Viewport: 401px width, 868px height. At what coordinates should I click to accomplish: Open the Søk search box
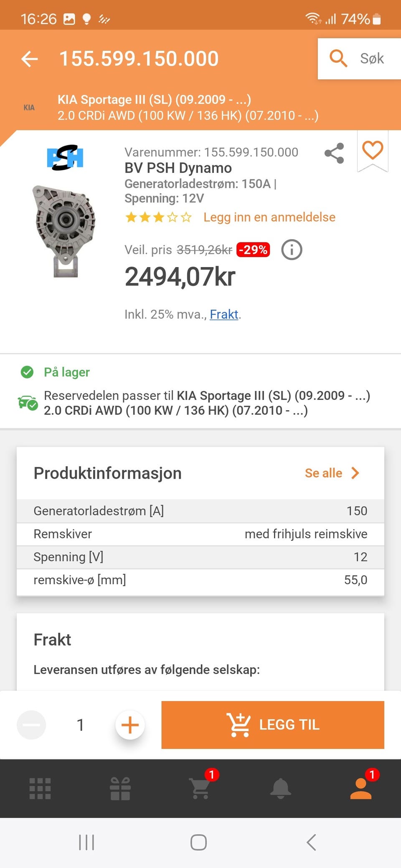(x=359, y=58)
